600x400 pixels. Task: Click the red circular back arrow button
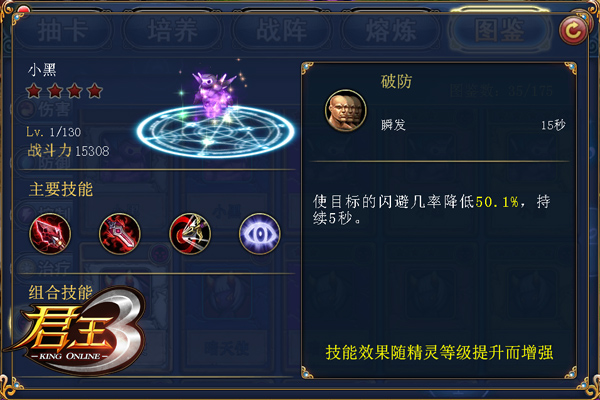573,30
